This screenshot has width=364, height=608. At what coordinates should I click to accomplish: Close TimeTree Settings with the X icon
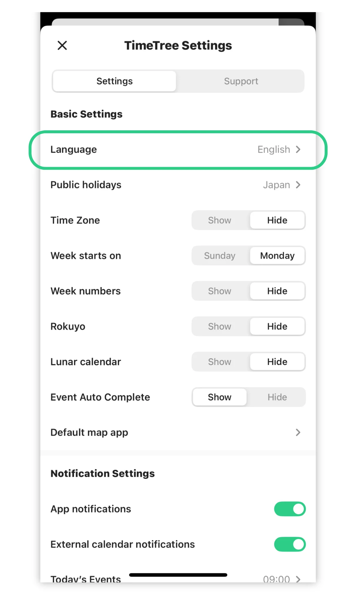tap(62, 45)
